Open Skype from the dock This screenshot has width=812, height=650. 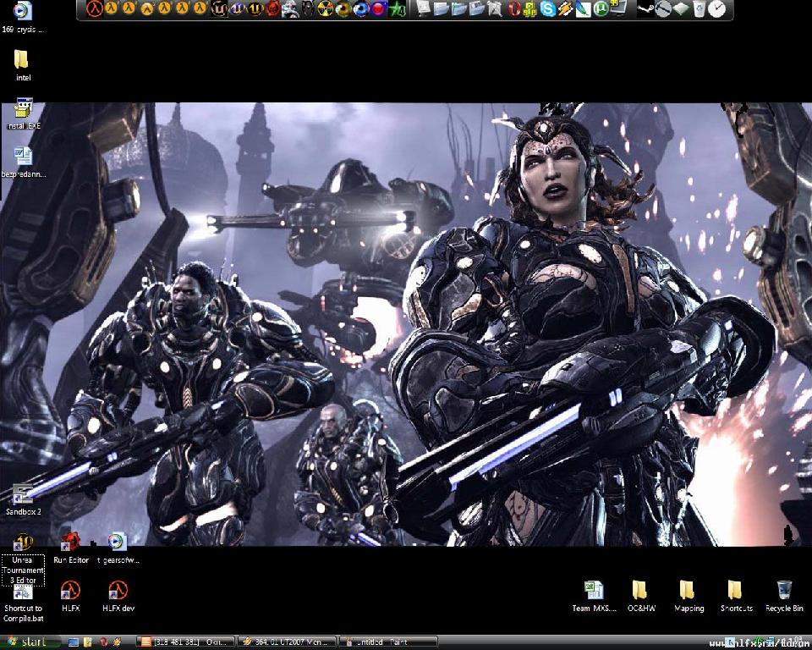coord(547,8)
